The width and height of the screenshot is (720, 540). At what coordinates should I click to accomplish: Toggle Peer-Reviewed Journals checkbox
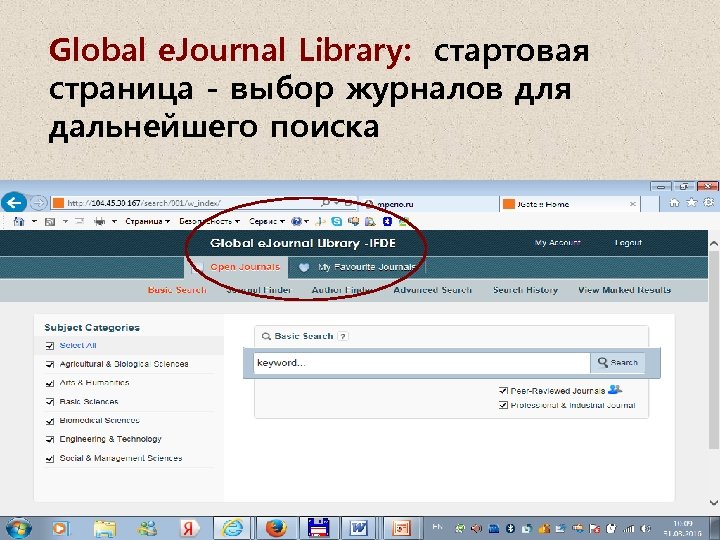pos(503,391)
